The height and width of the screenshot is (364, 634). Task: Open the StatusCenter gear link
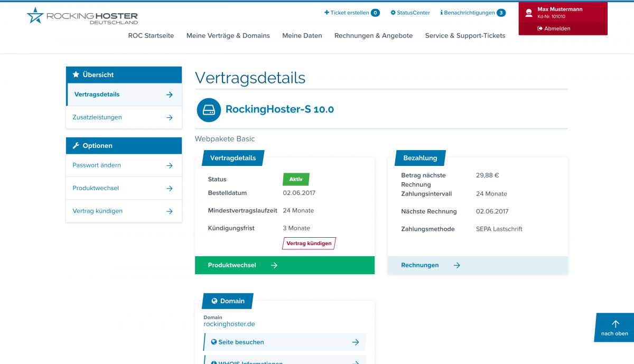point(410,13)
